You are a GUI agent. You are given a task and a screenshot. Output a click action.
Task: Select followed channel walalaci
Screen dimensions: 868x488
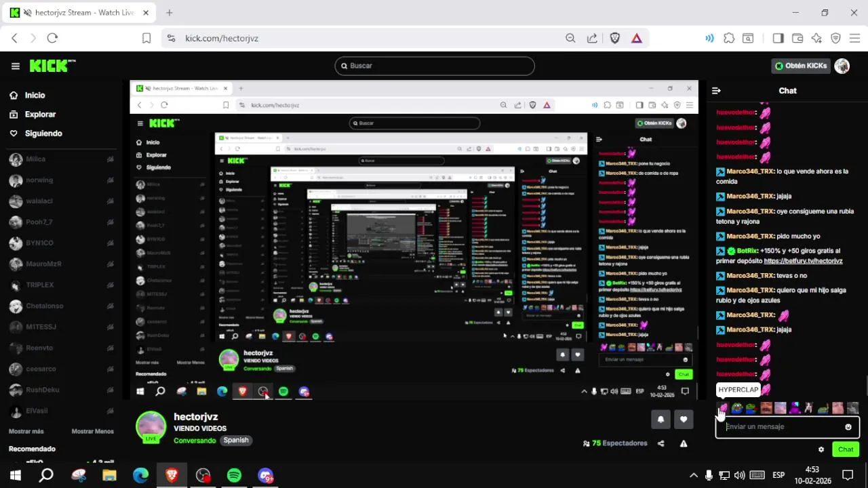coord(61,201)
